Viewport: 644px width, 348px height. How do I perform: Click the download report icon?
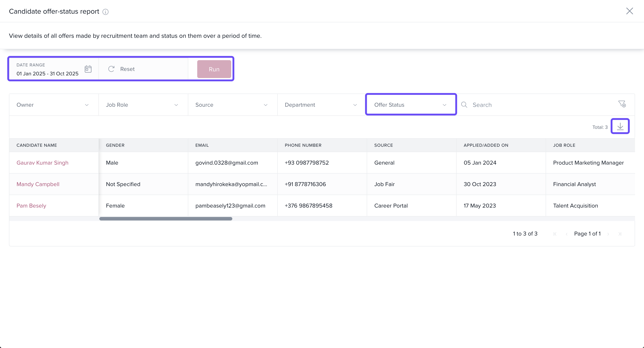(x=620, y=126)
